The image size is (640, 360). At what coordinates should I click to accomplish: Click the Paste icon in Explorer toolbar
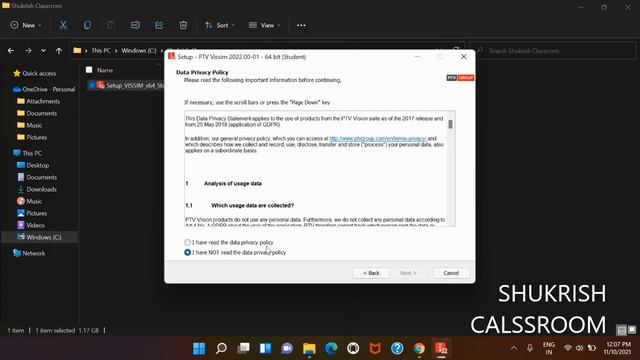point(111,25)
